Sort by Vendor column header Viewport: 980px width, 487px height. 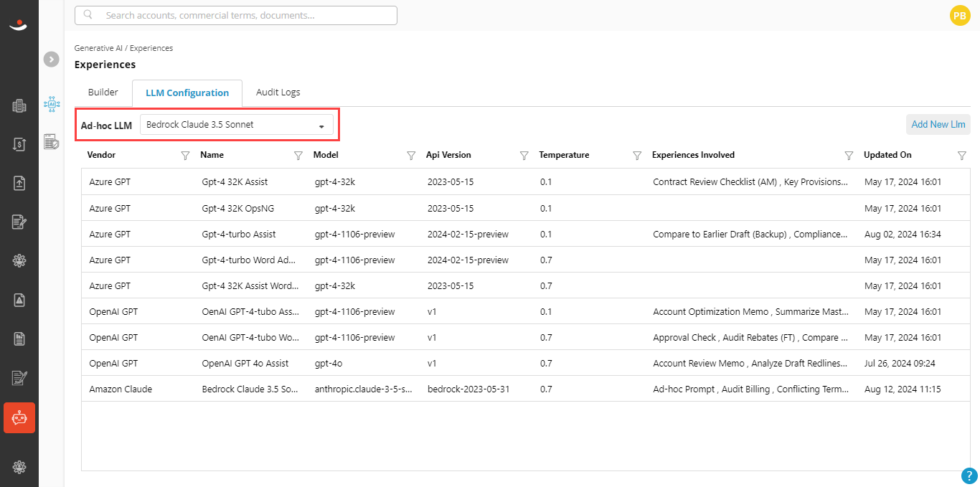pos(101,155)
